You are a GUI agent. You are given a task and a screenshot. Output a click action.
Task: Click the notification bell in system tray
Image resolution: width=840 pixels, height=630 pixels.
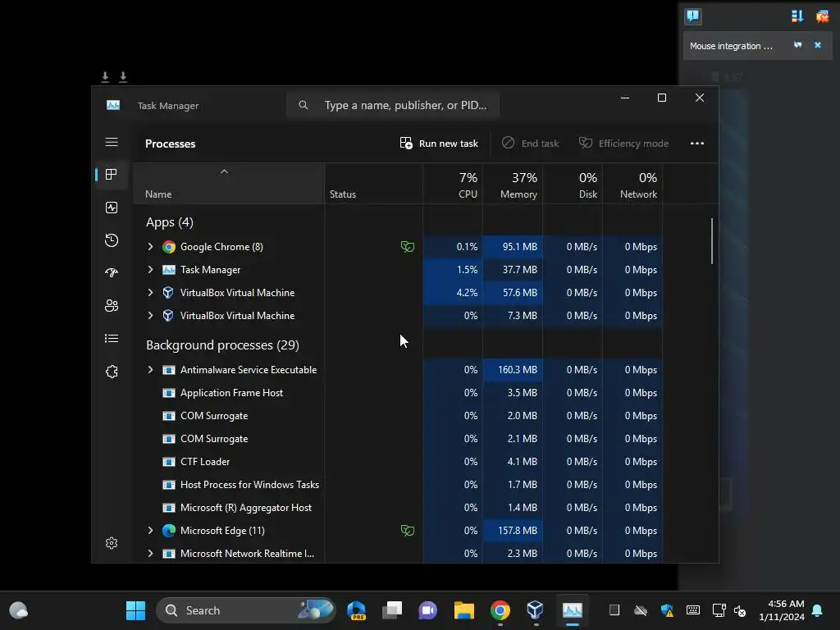(x=817, y=610)
